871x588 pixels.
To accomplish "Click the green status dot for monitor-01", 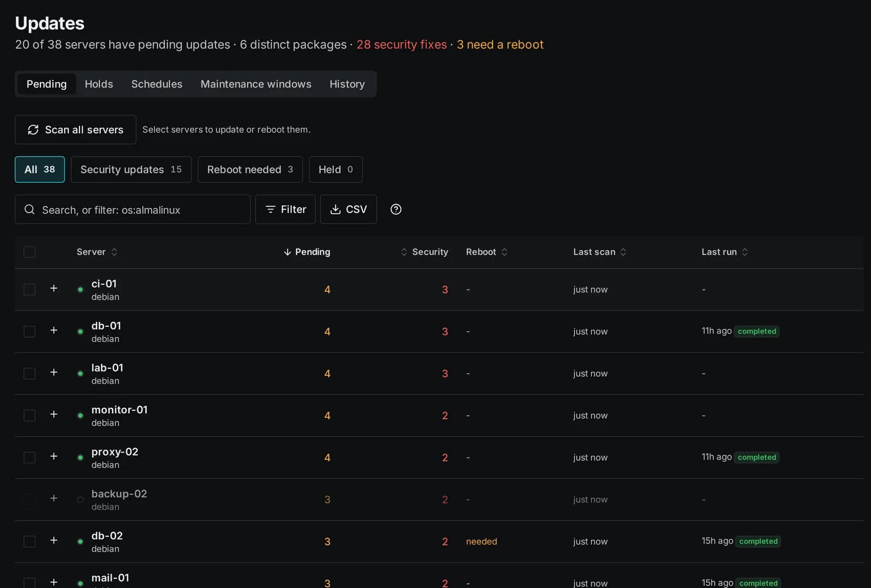I will click(x=81, y=416).
